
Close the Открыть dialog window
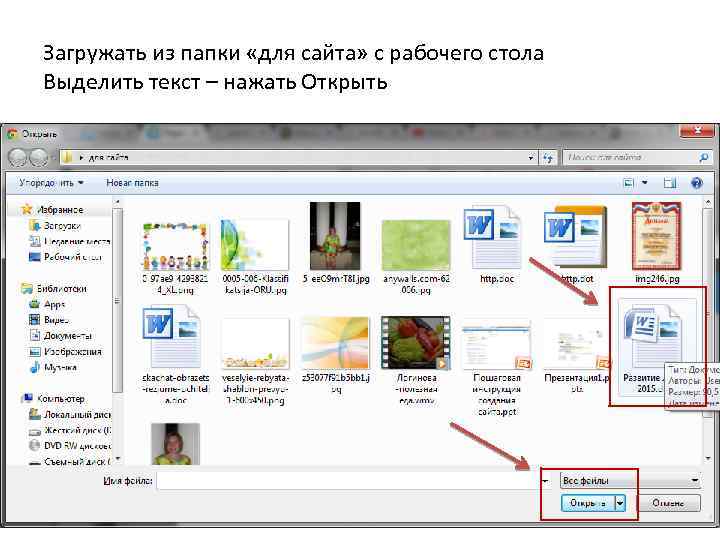697,131
